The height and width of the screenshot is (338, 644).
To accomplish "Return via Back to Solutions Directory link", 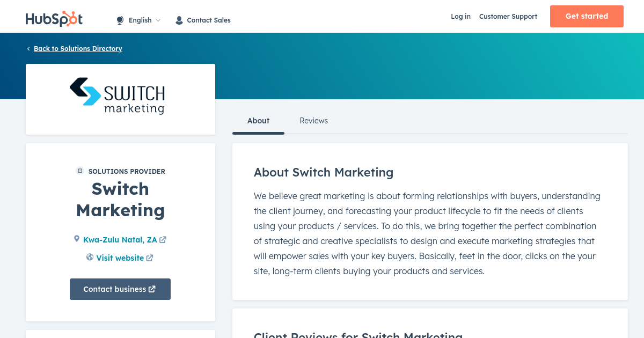I will (78, 48).
